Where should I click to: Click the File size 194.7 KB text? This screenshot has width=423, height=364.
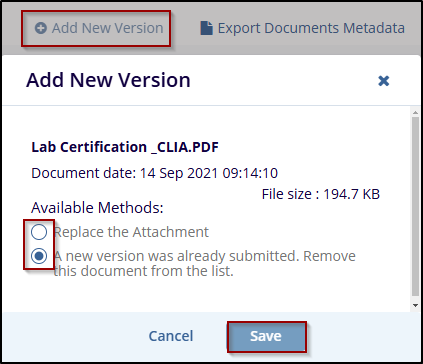321,194
